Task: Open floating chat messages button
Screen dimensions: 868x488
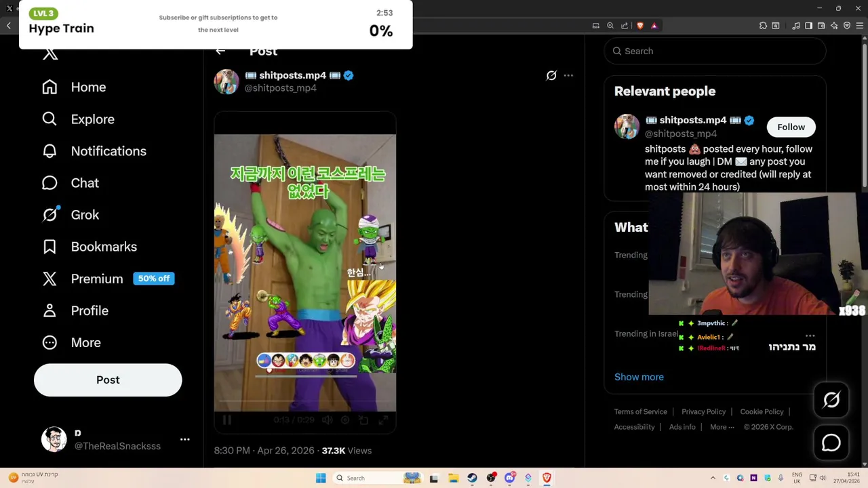Action: click(x=831, y=443)
